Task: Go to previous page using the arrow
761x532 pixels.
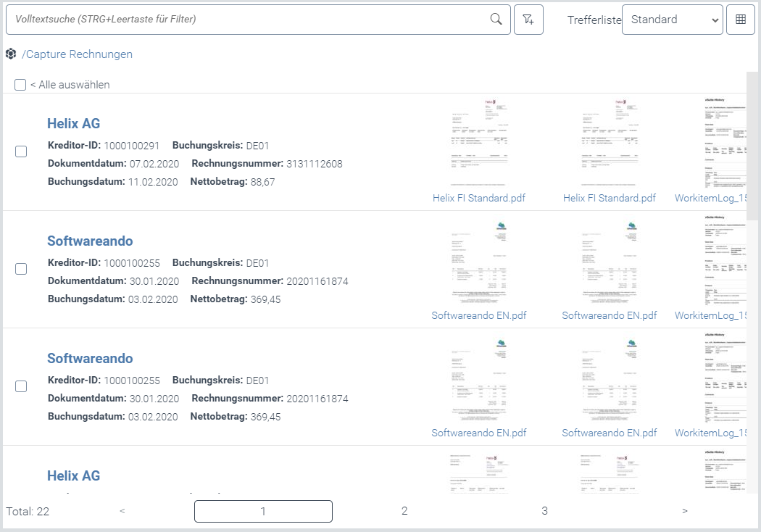Action: (x=122, y=511)
